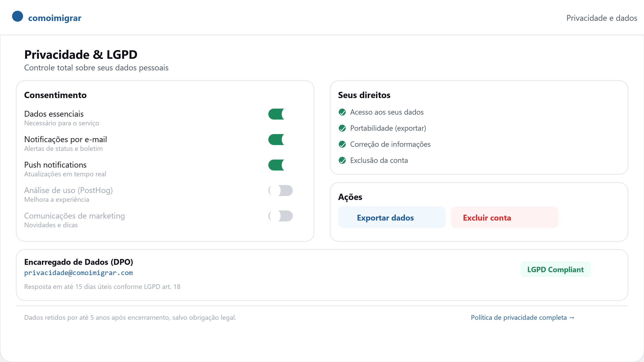Click 'Controle total sobre seus dados pessoais' subtitle
Viewport: 644px width, 362px height.
[x=96, y=68]
